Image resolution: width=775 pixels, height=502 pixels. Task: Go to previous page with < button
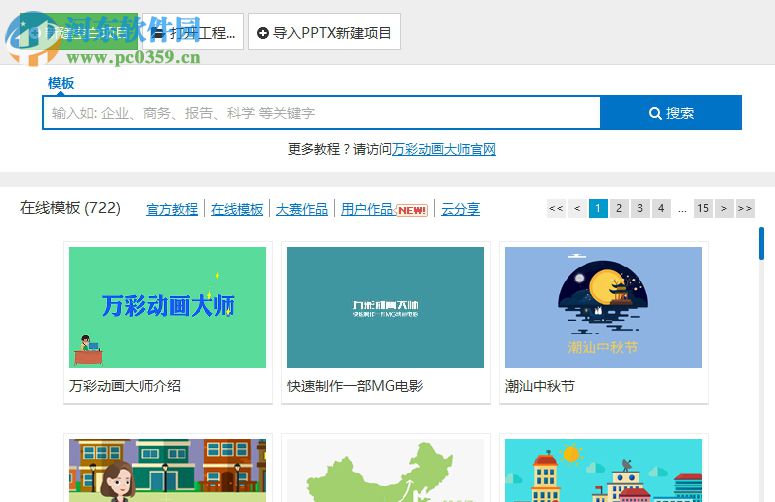pyautogui.click(x=577, y=209)
